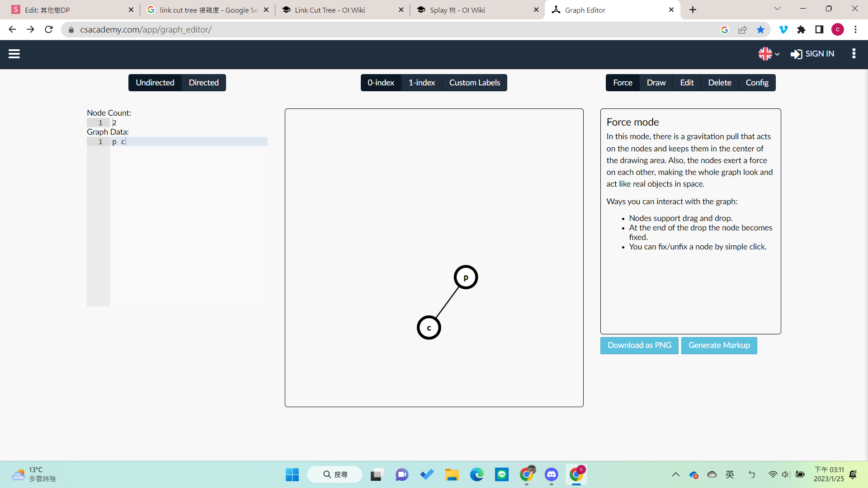This screenshot has height=488, width=868.
Task: Click the share page icon in address bar
Action: point(742,30)
